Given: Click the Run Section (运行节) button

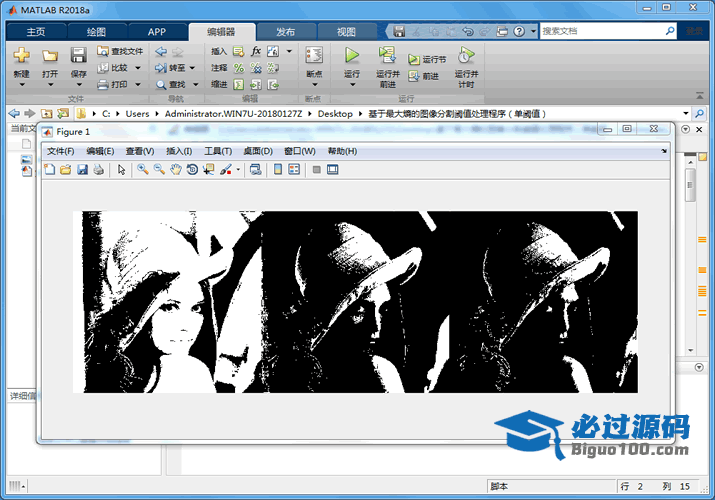Looking at the screenshot, I should click(x=427, y=59).
